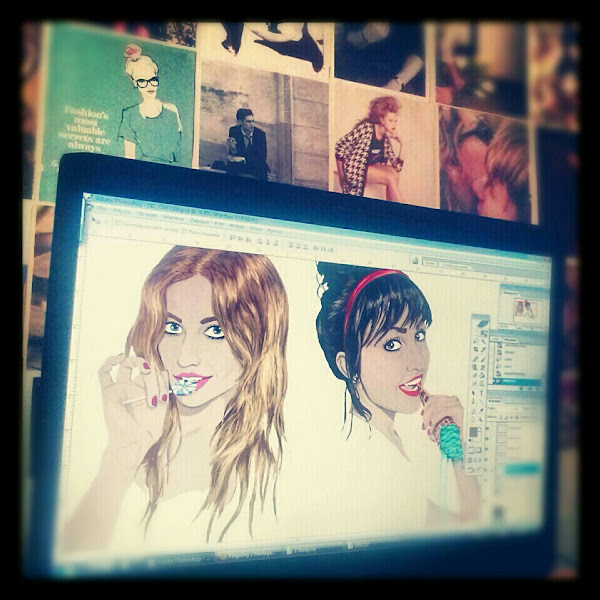Click the feather icon atop the toolbox
600x600 pixels.
482,323
